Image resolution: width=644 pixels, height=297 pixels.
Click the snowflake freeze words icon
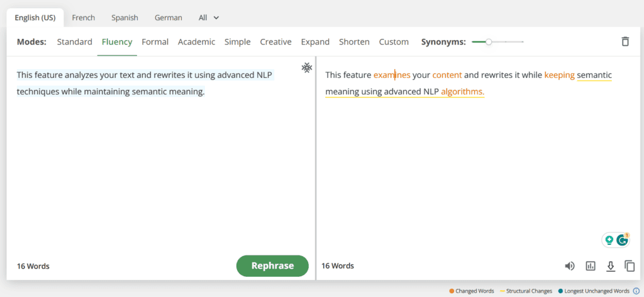click(306, 67)
